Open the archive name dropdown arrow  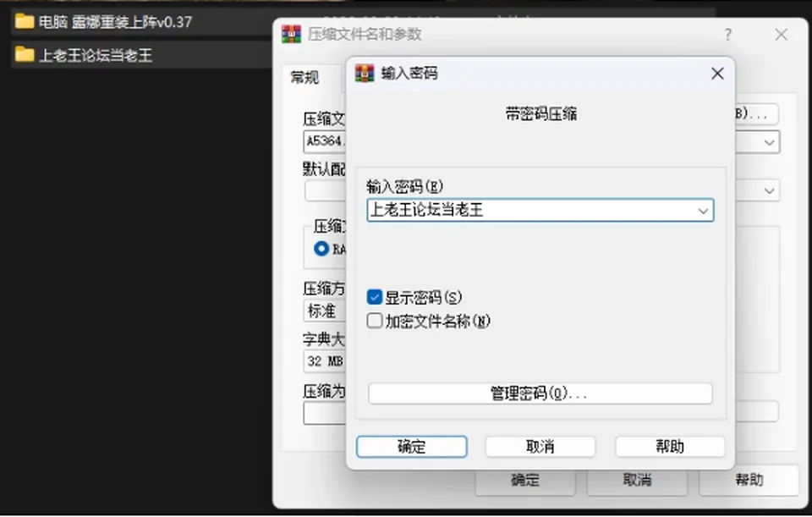click(769, 142)
